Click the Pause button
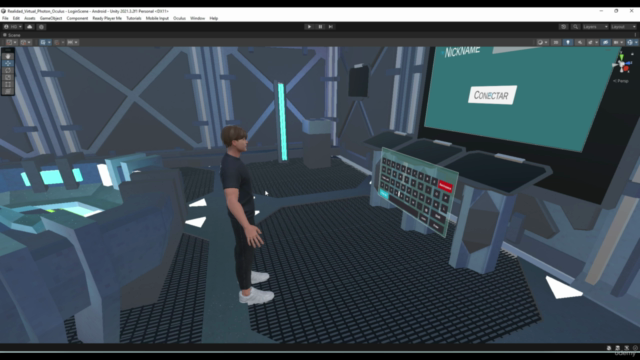Screen dimensions: 640x360 pos(320,27)
